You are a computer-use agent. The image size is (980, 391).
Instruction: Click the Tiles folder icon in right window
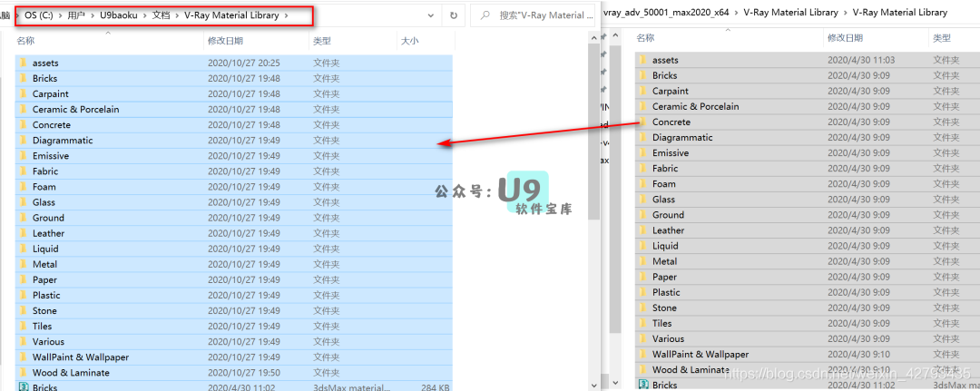(x=643, y=324)
